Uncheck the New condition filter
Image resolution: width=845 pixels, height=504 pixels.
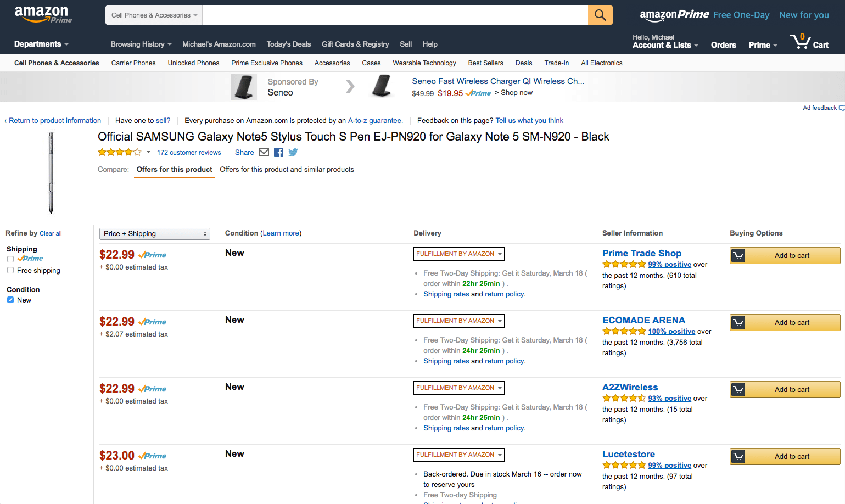pyautogui.click(x=10, y=300)
